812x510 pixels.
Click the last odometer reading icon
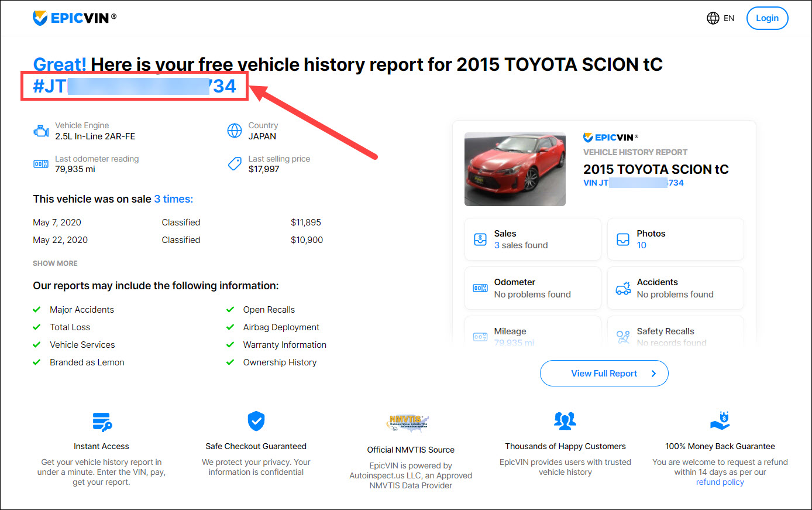41,165
